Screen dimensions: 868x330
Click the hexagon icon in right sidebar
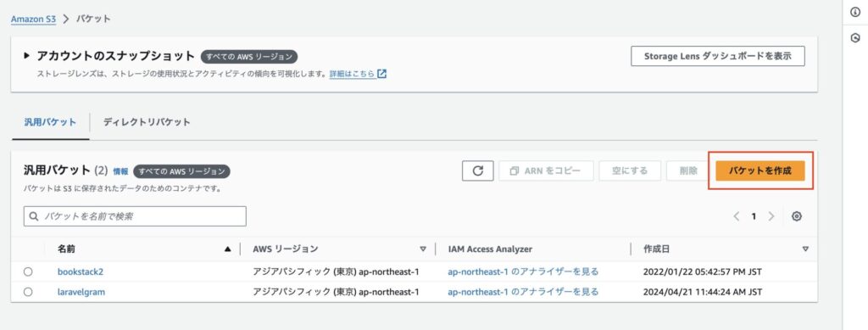click(x=855, y=37)
